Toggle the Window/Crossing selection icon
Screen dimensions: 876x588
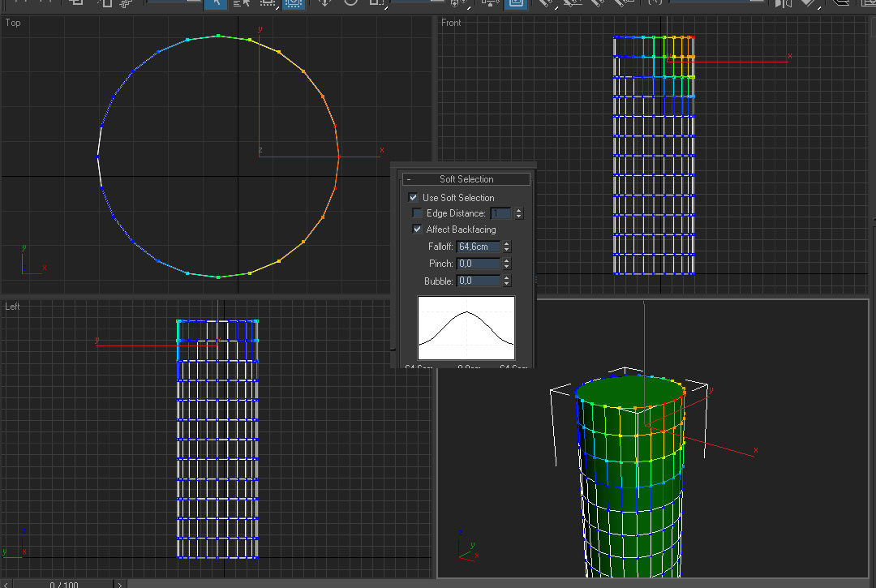[x=294, y=2]
